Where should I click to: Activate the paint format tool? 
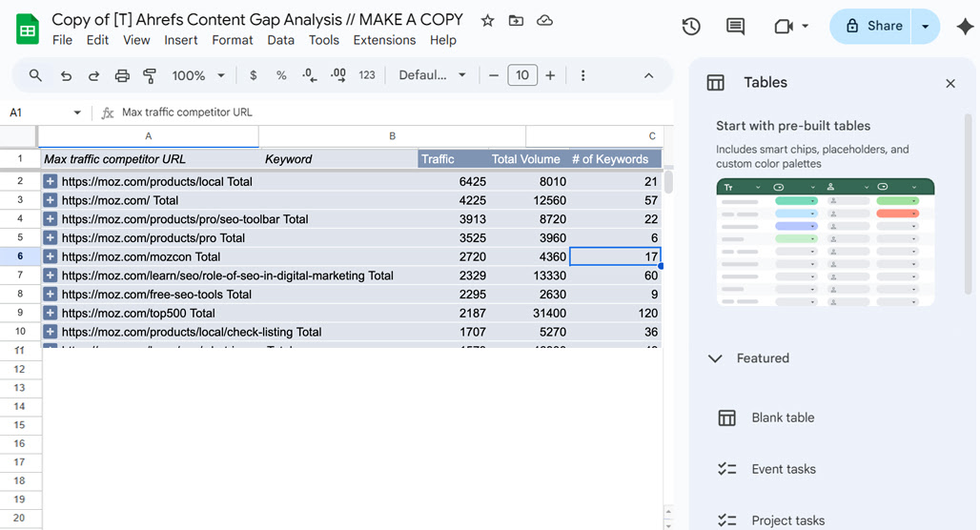(x=150, y=75)
